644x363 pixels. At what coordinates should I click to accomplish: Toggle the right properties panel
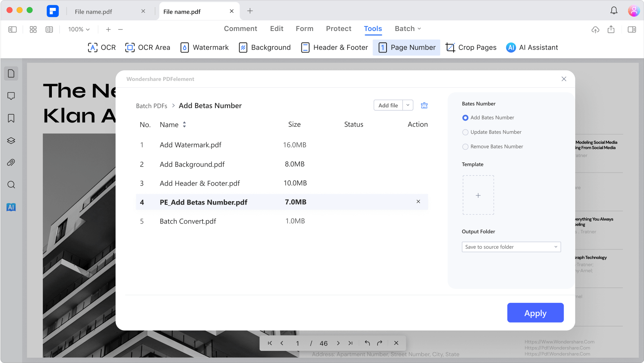coord(632,29)
